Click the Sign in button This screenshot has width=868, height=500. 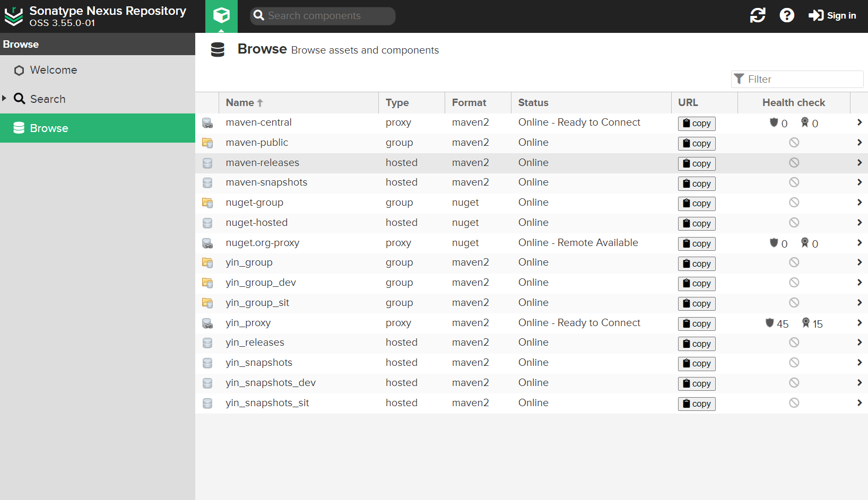[832, 15]
